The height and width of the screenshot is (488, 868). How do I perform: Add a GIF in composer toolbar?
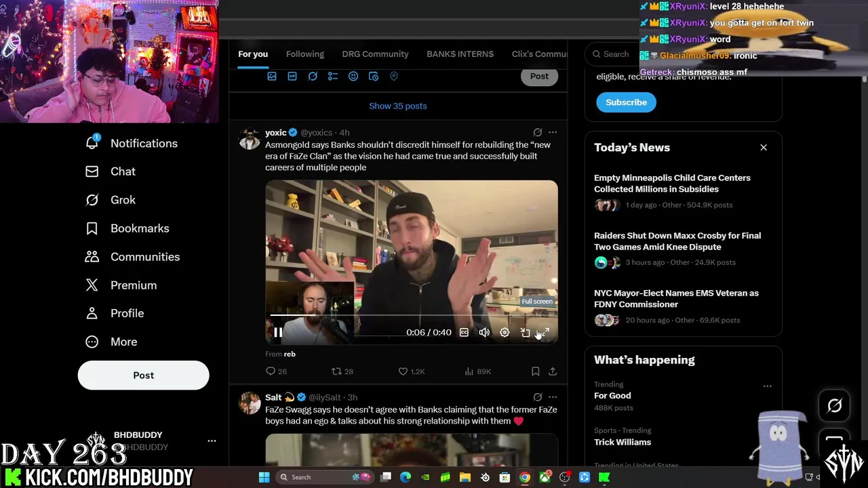click(292, 77)
